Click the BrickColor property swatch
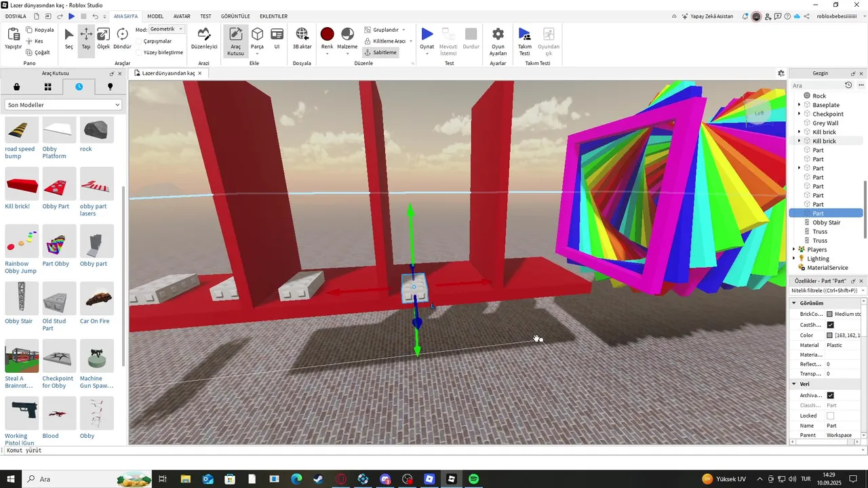This screenshot has height=488, width=868. pos(829,314)
